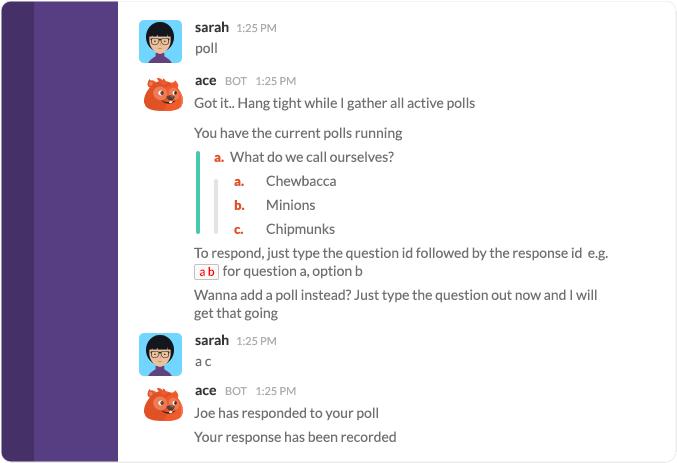Click the green attachment bar beside the poll
This screenshot has height=463, width=677.
click(x=198, y=192)
